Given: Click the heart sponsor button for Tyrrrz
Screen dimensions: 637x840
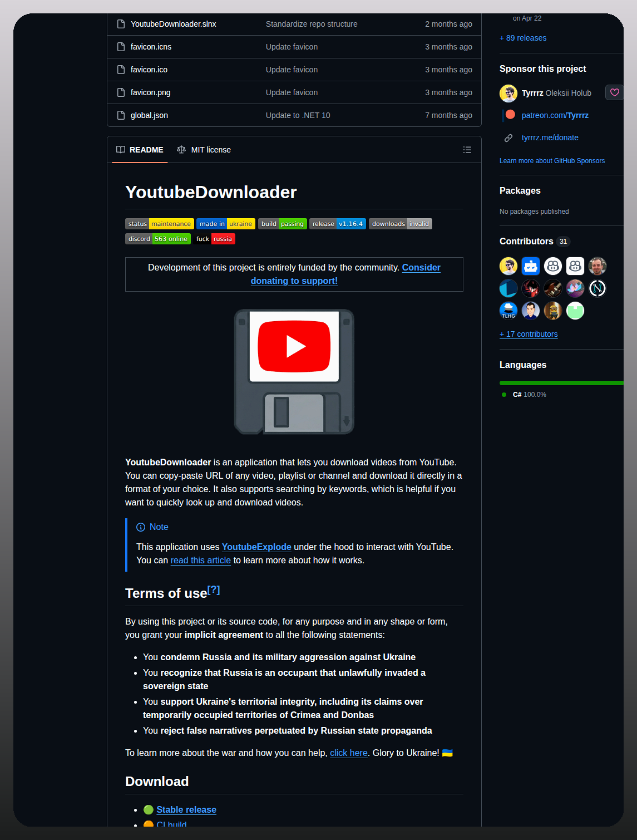Looking at the screenshot, I should coord(614,92).
